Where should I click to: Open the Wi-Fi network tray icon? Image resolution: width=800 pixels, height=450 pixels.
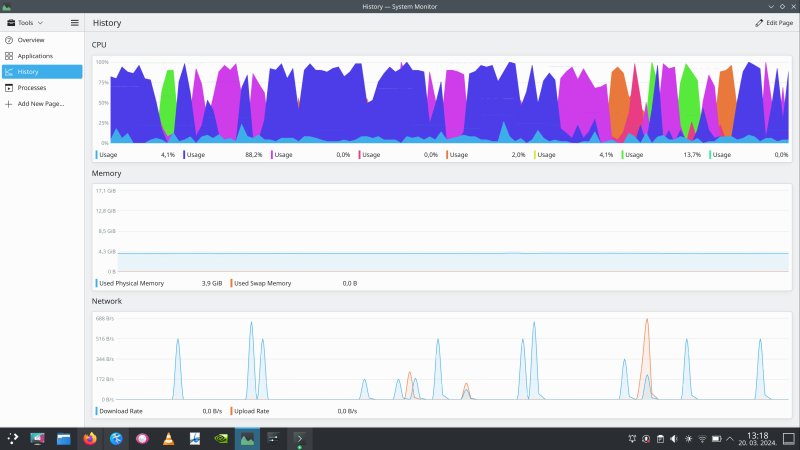coord(702,438)
